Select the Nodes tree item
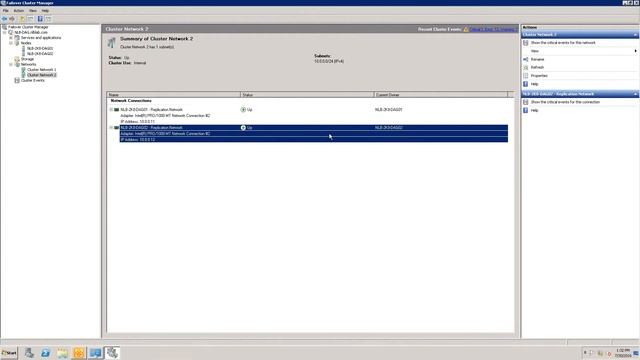The height and width of the screenshot is (360, 640). click(26, 43)
